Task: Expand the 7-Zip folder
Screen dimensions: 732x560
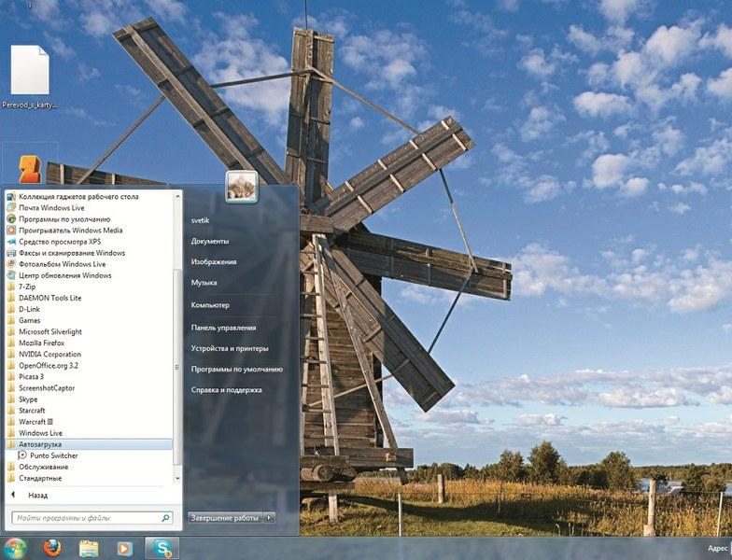Action: pos(30,287)
